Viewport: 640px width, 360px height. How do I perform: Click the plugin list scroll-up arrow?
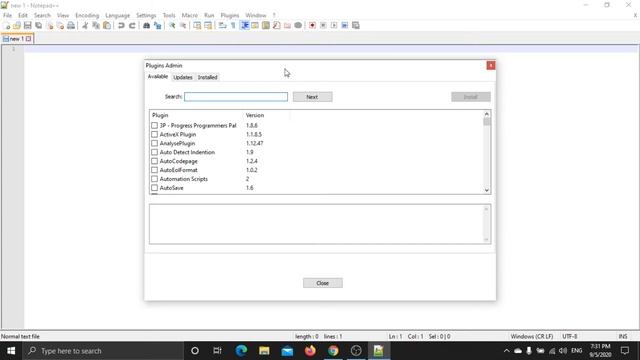click(487, 114)
